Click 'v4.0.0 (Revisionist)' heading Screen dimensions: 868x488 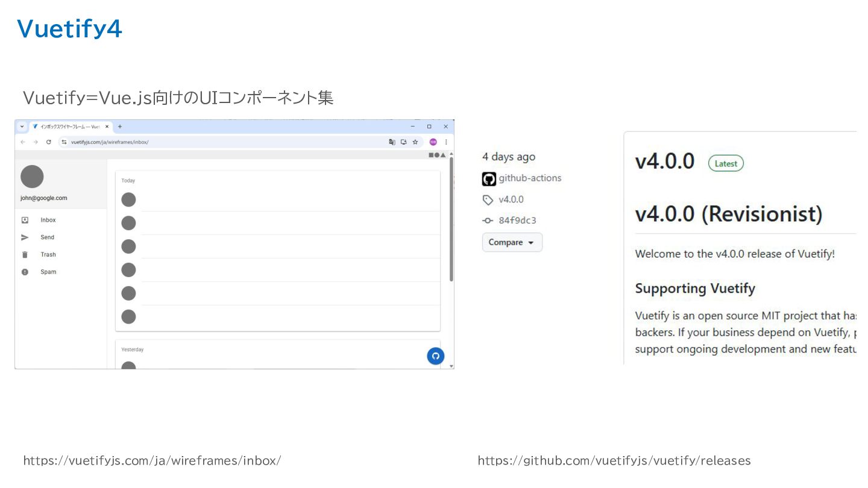coord(729,214)
